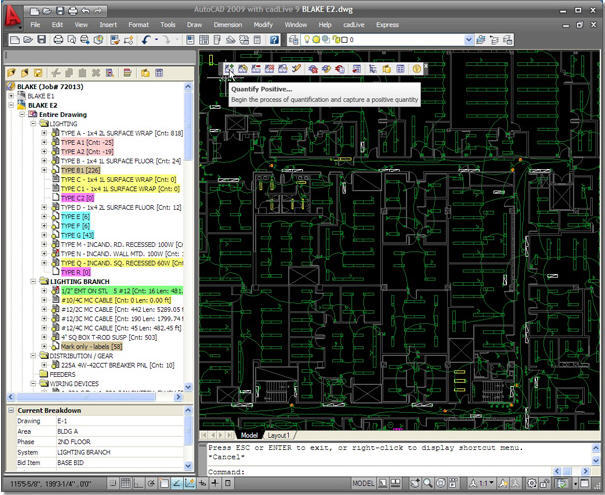
Task: Click Save in the quick access toolbar
Action: coord(60,11)
